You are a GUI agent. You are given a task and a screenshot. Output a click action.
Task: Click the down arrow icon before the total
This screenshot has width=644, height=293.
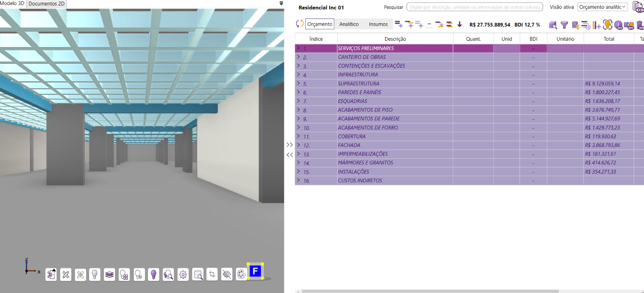[459, 24]
